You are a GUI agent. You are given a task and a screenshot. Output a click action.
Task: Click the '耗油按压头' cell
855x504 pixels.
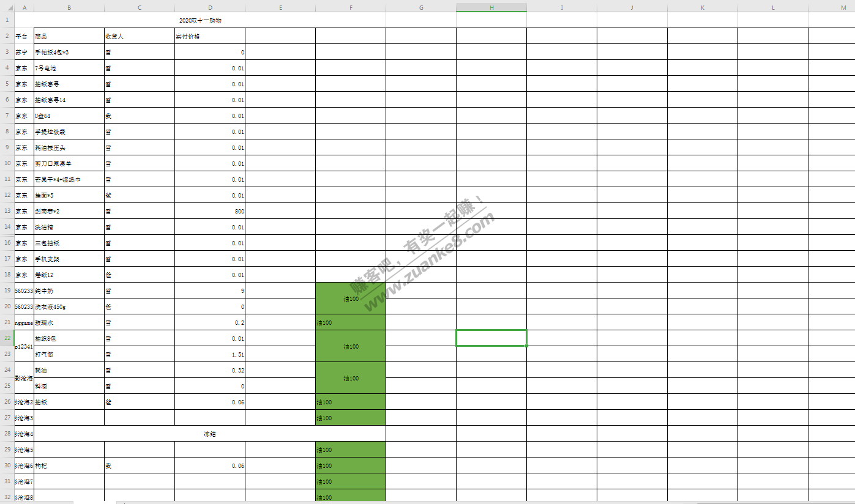click(69, 147)
